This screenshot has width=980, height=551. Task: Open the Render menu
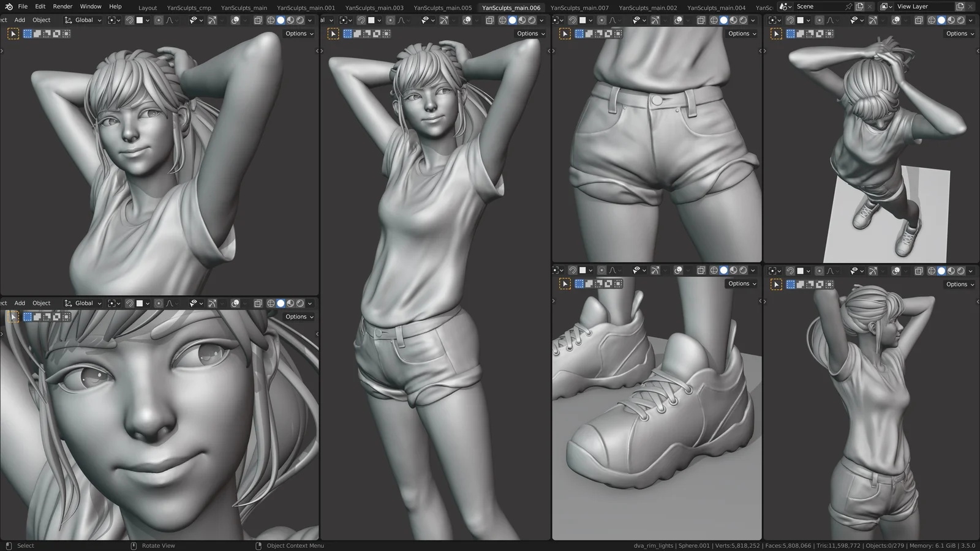point(62,7)
